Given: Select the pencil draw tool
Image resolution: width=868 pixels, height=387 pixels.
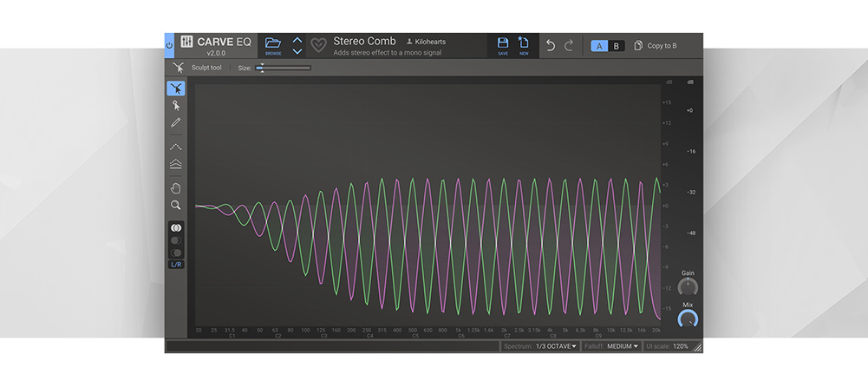Looking at the screenshot, I should (x=176, y=122).
